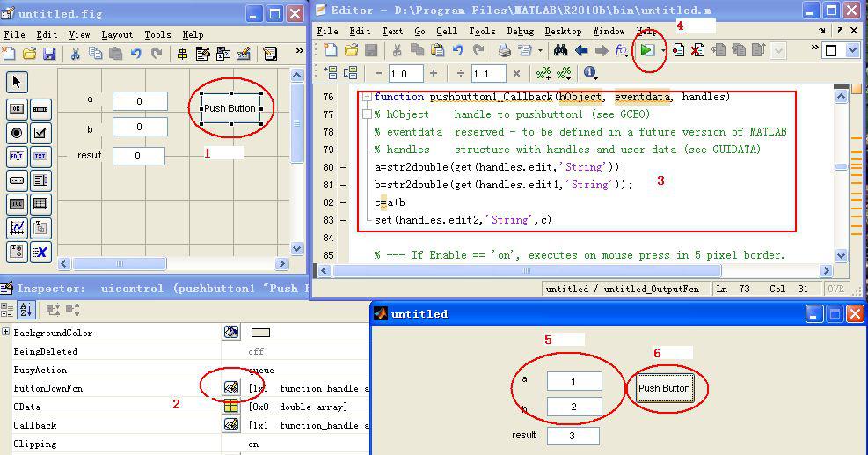Click Editor horizontal scrollbar thumb
868x455 pixels.
(x=527, y=270)
